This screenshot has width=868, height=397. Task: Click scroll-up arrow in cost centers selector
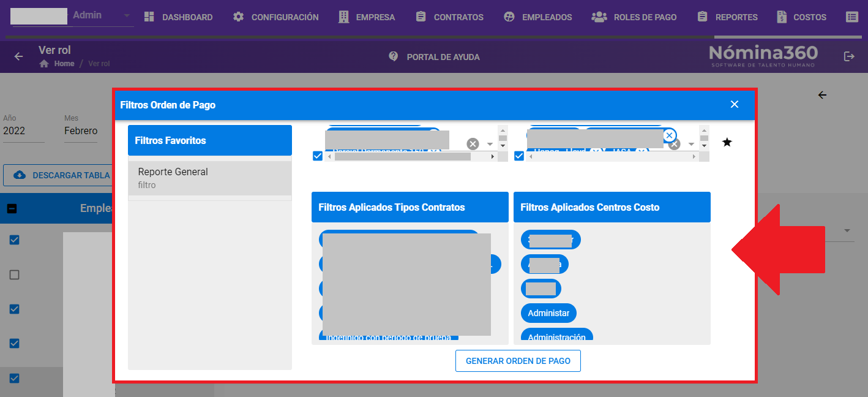tap(704, 130)
